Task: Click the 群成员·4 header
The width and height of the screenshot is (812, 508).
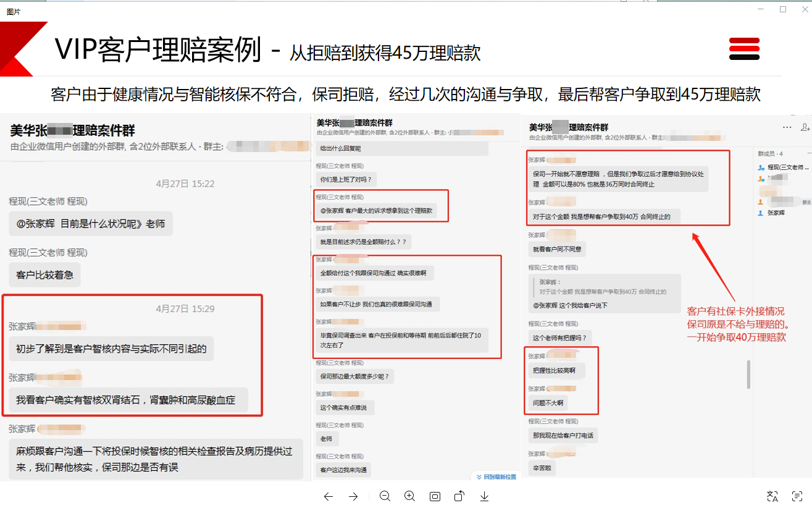Action: point(771,153)
